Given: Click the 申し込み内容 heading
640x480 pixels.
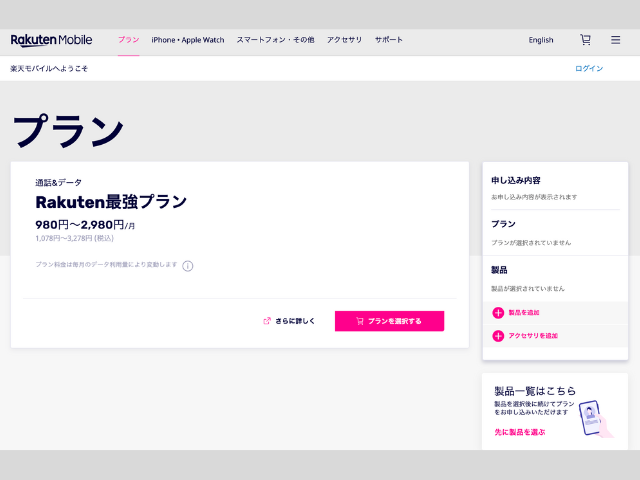Looking at the screenshot, I should (x=516, y=180).
